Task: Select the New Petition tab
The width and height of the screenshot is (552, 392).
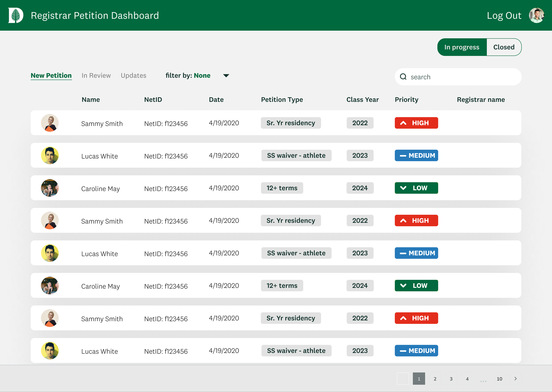Action: click(51, 76)
